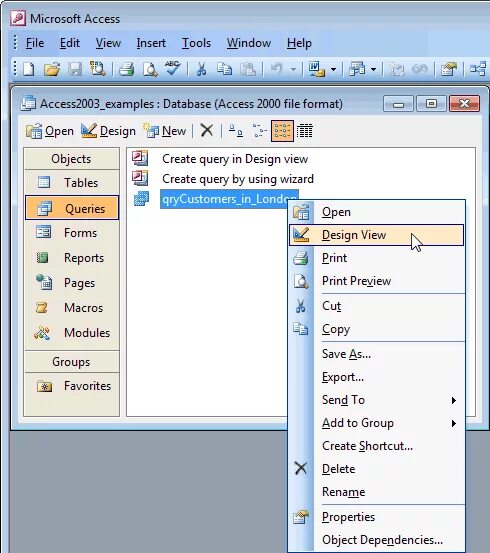
Task: Open the Window menu
Action: point(249,43)
